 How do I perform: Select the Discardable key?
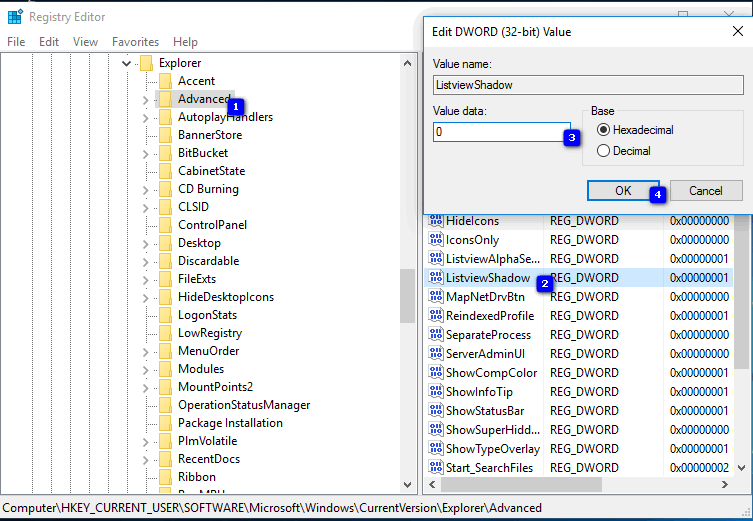pos(208,261)
